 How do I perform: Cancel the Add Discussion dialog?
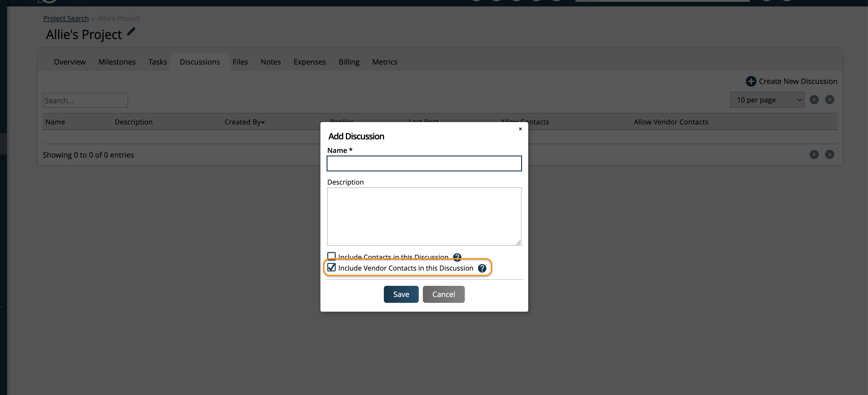click(x=443, y=294)
